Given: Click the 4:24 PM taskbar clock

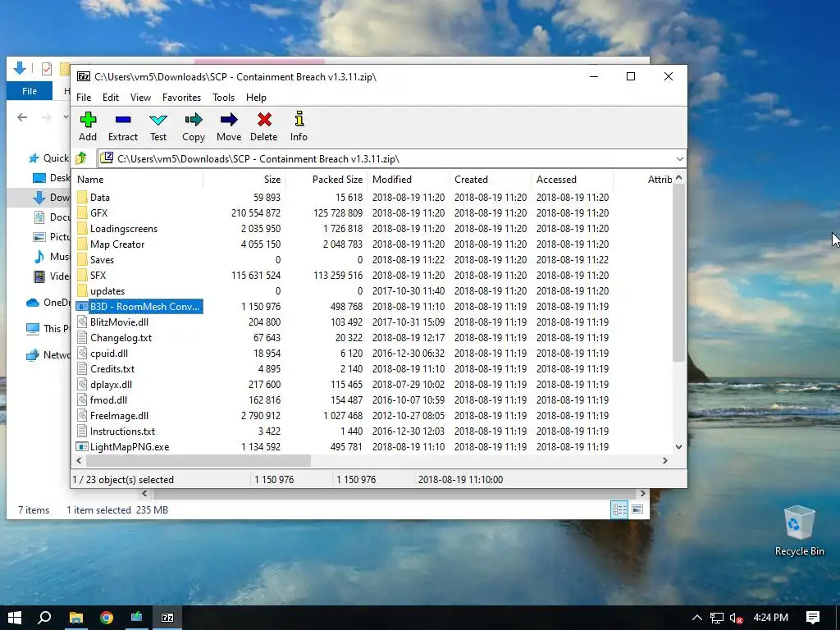Looking at the screenshot, I should pos(770,618).
